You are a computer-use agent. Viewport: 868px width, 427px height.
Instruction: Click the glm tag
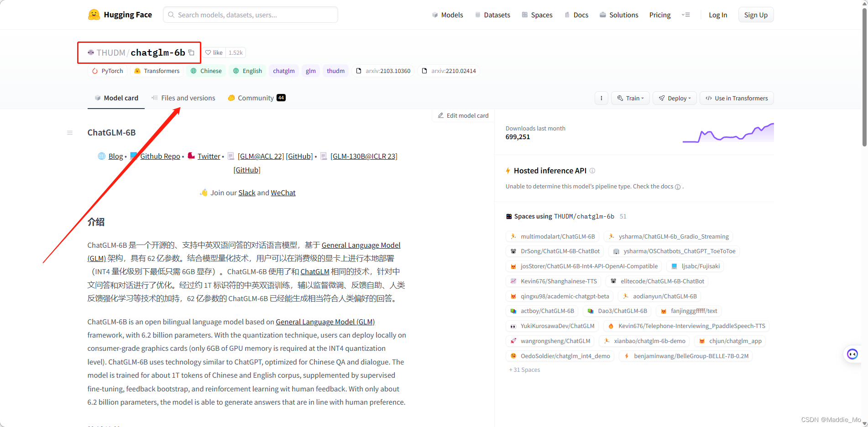(x=311, y=71)
